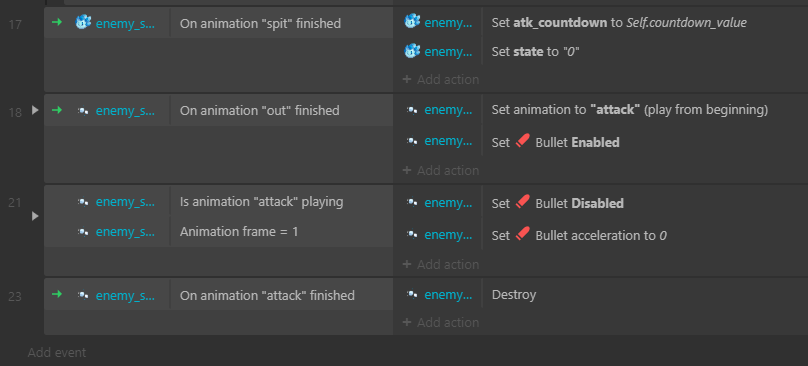
Task: Select the 'Is animation "attack" playing' condition
Action: [x=261, y=202]
